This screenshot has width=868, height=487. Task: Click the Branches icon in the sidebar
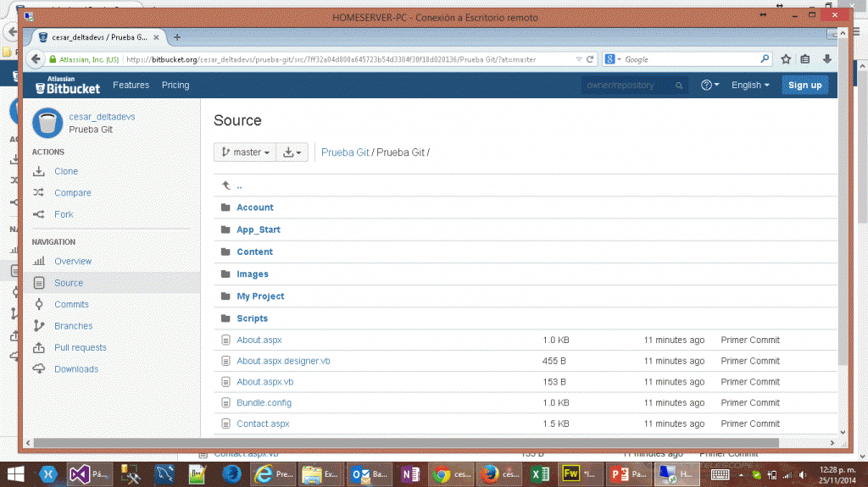point(39,325)
